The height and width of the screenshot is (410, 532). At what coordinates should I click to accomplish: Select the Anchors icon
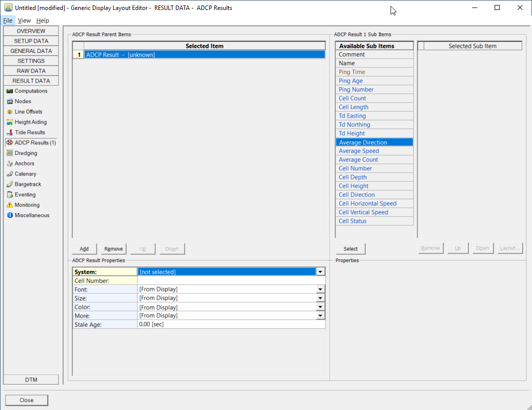click(x=9, y=163)
